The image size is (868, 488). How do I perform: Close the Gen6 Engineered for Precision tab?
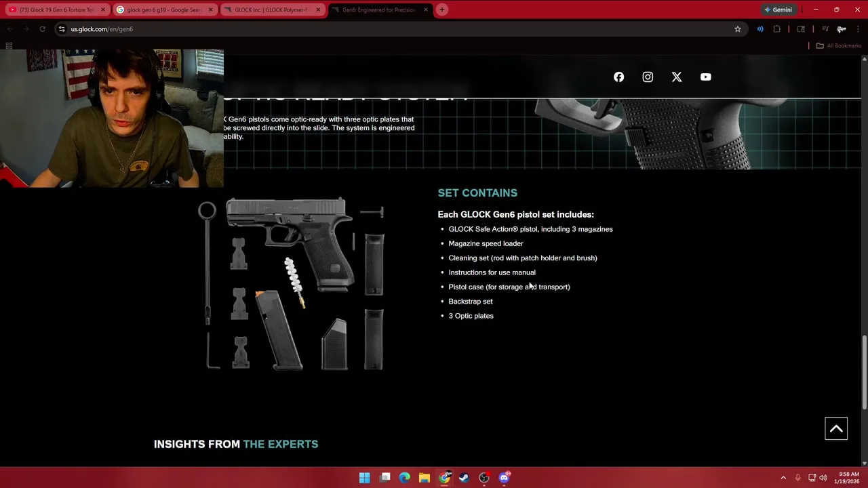(426, 10)
